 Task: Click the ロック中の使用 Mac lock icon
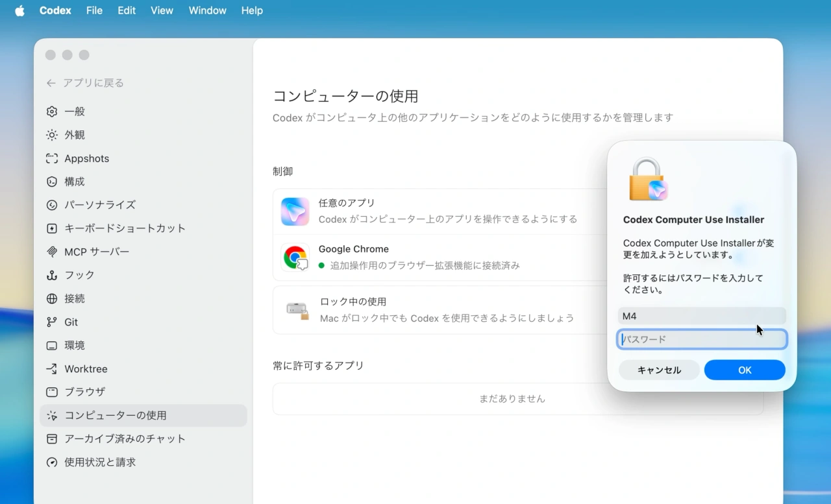click(x=297, y=310)
